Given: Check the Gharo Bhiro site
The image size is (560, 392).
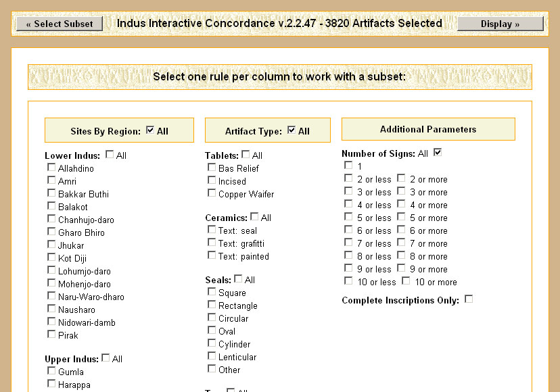Looking at the screenshot, I should click(51, 231).
